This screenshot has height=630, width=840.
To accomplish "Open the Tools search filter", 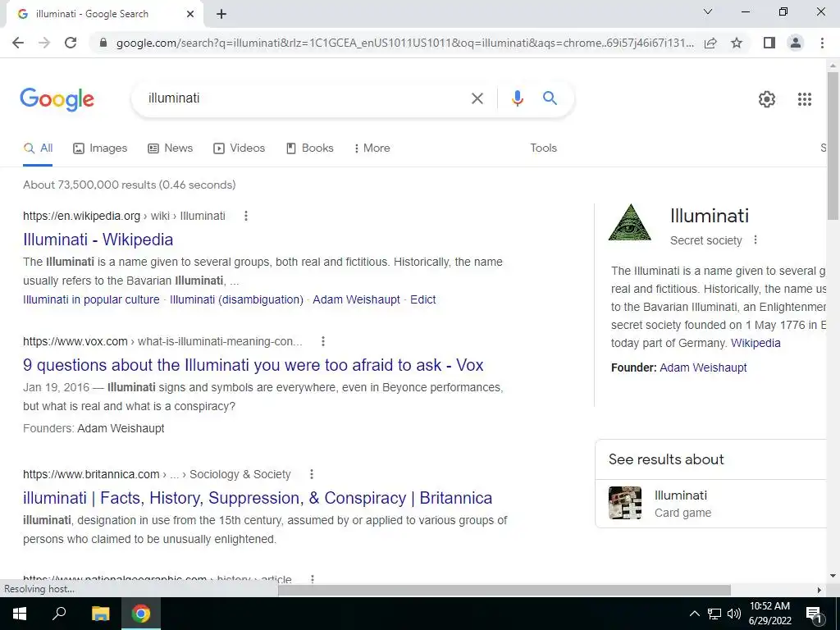I will [x=543, y=148].
